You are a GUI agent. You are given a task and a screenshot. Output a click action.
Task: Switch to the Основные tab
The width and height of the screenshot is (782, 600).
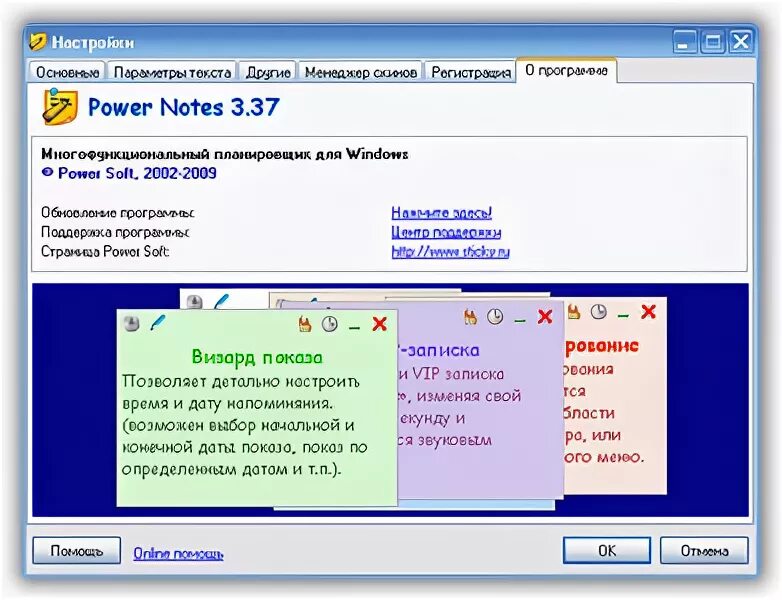(x=67, y=72)
